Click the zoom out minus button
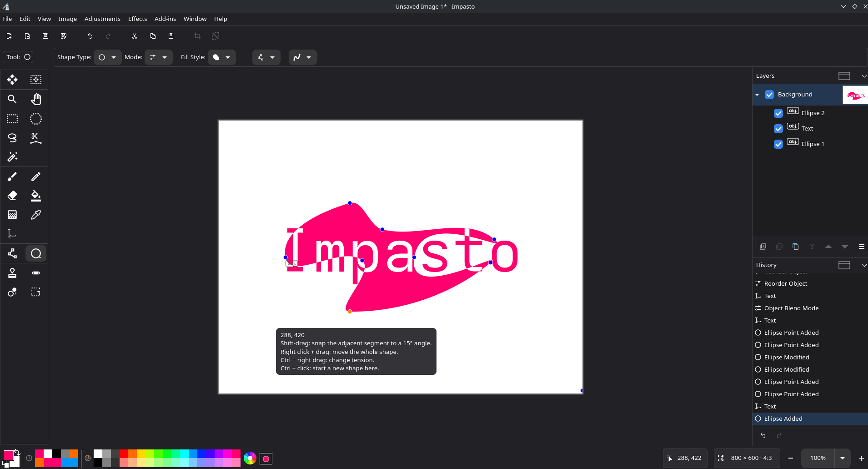The width and height of the screenshot is (868, 469). coord(791,458)
